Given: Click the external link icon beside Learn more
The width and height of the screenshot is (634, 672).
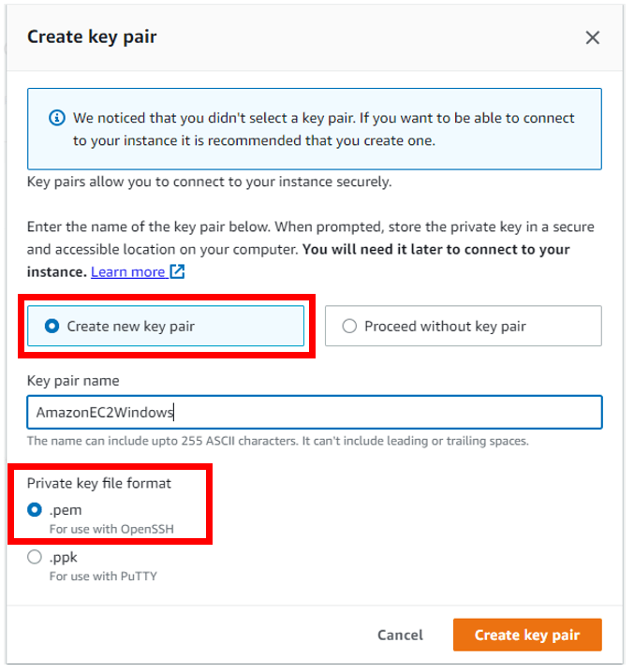Looking at the screenshot, I should click(x=177, y=272).
